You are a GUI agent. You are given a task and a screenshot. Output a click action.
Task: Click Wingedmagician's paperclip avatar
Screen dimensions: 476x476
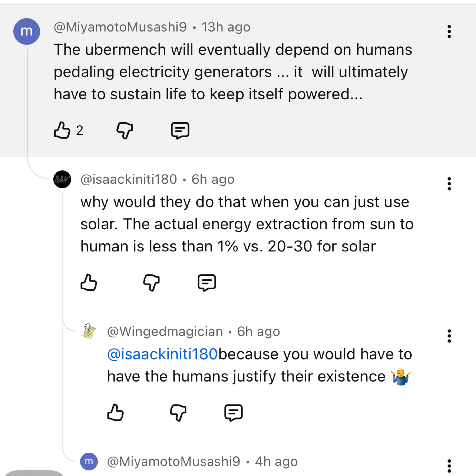tap(89, 331)
